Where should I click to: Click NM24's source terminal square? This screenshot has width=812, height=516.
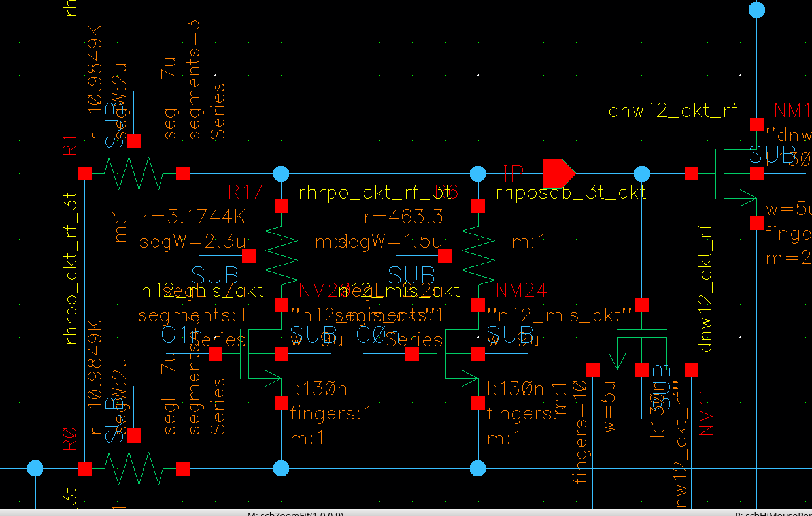click(x=478, y=403)
